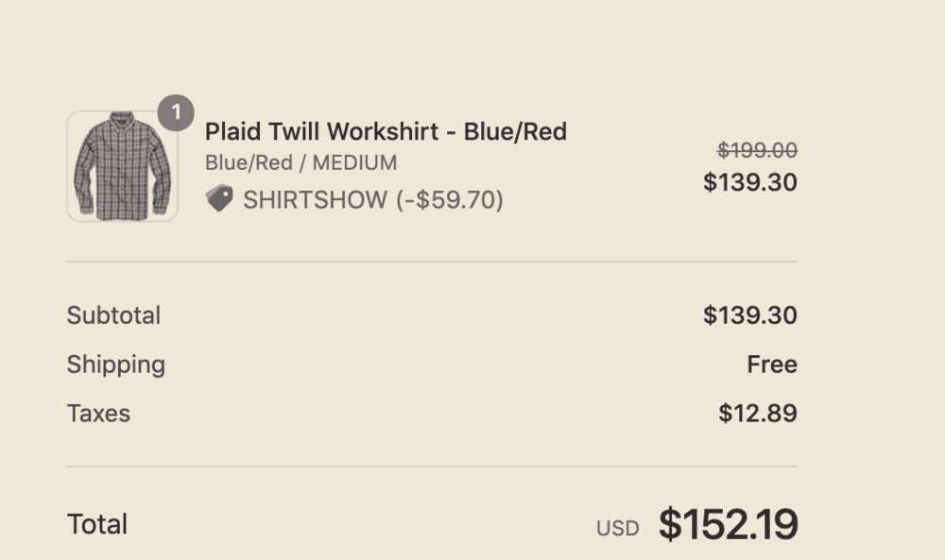Image resolution: width=945 pixels, height=560 pixels.
Task: Click the Taxes label
Action: coord(98,414)
